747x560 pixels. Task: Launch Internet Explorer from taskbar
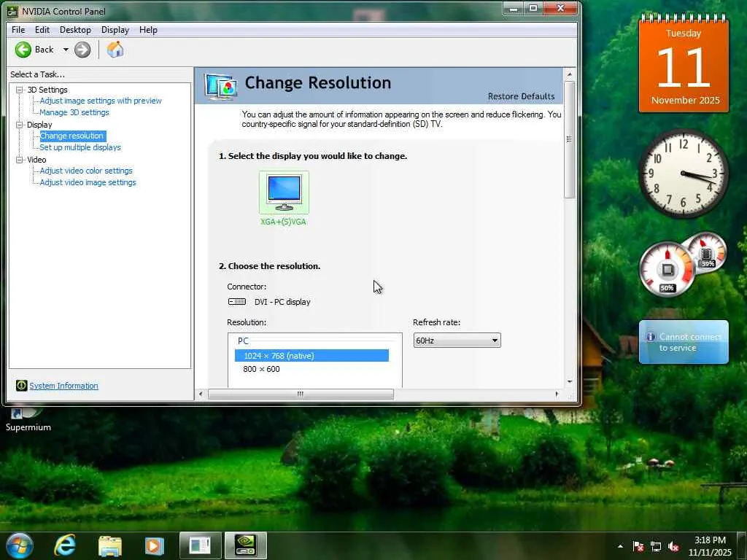pos(65,545)
